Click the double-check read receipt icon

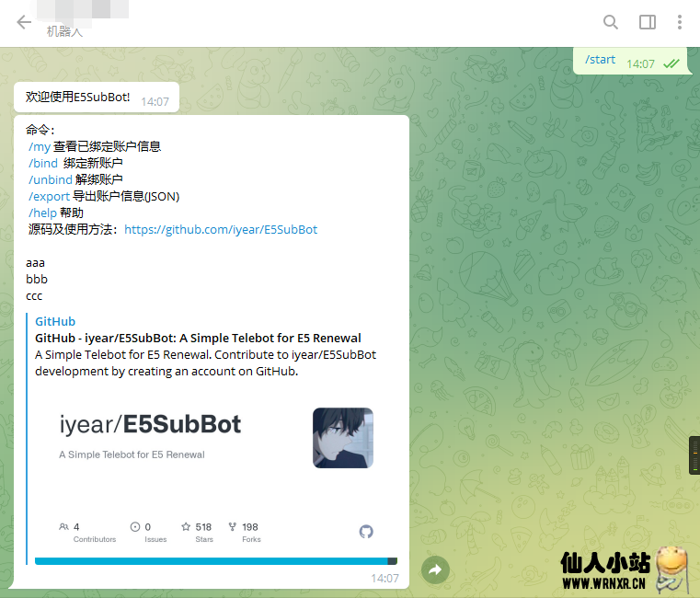[x=671, y=63]
